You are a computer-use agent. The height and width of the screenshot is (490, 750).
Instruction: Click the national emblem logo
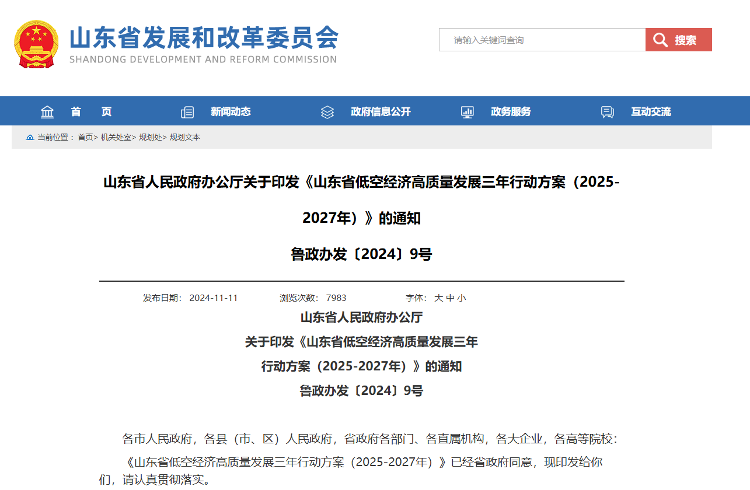36,44
